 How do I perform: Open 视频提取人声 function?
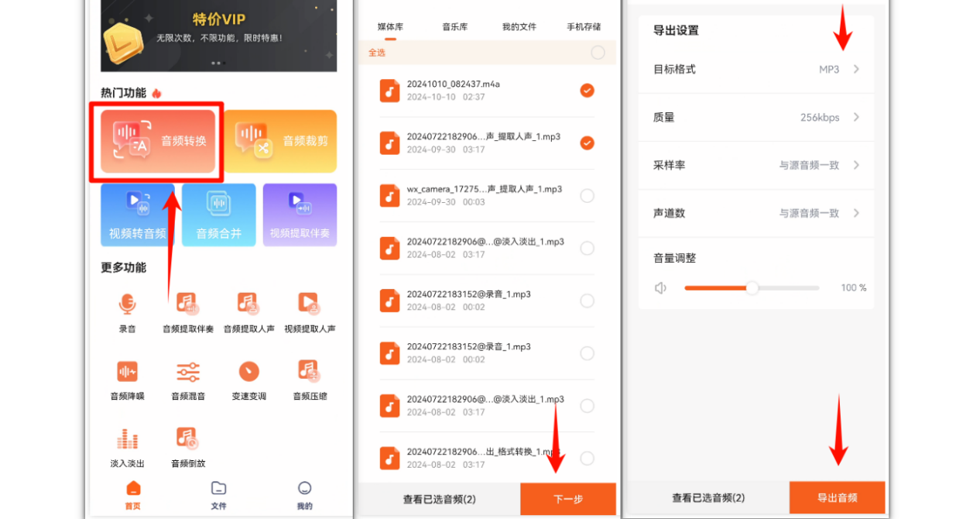click(309, 313)
